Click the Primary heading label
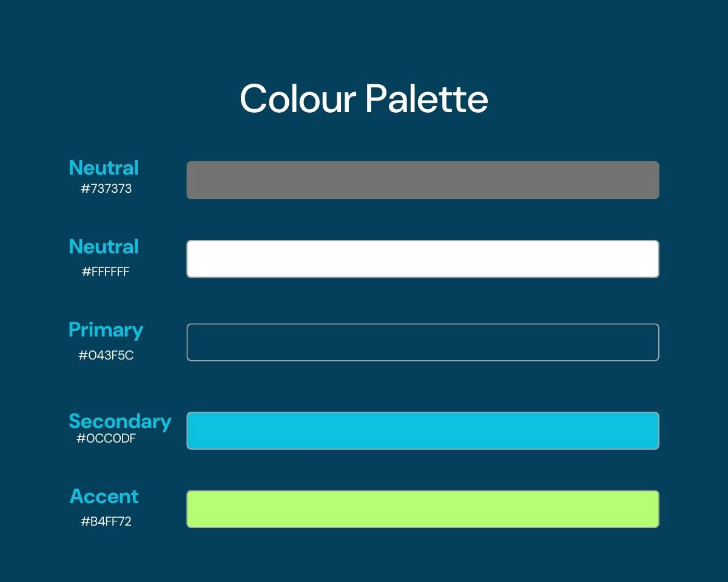 [106, 330]
